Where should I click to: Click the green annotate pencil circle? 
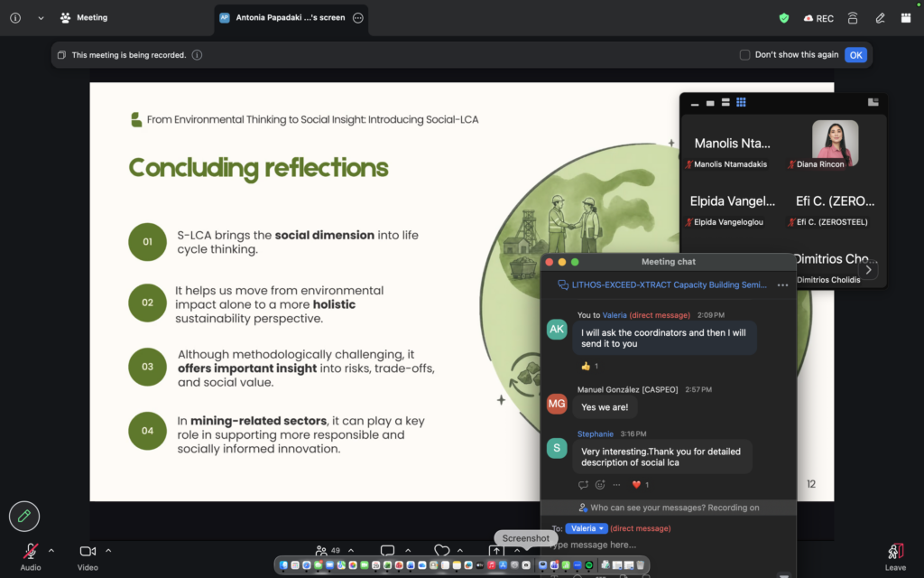point(24,516)
